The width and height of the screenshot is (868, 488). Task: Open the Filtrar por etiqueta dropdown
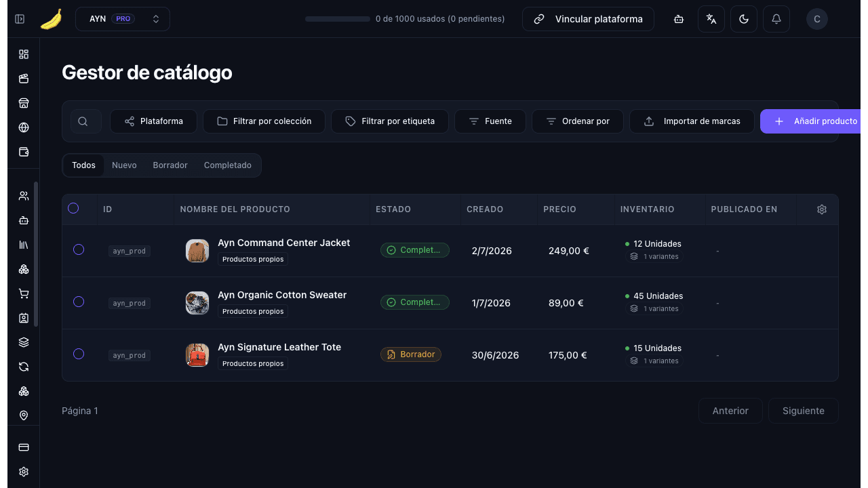coord(390,121)
